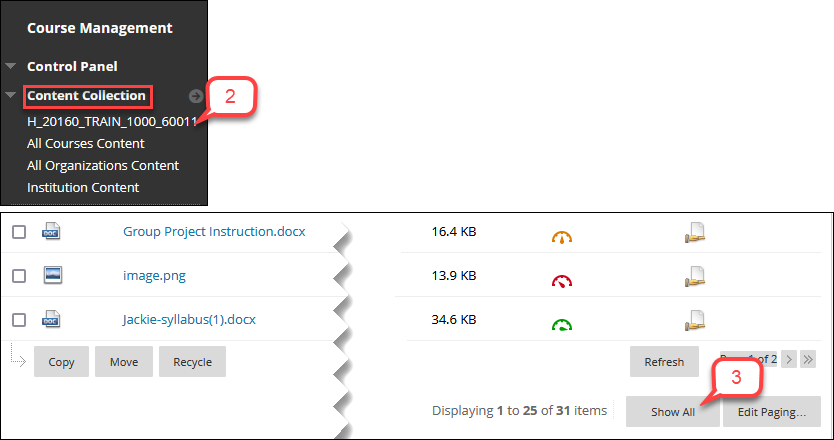834x440 pixels.
Task: Jump to last page double arrow
Action: (808, 360)
